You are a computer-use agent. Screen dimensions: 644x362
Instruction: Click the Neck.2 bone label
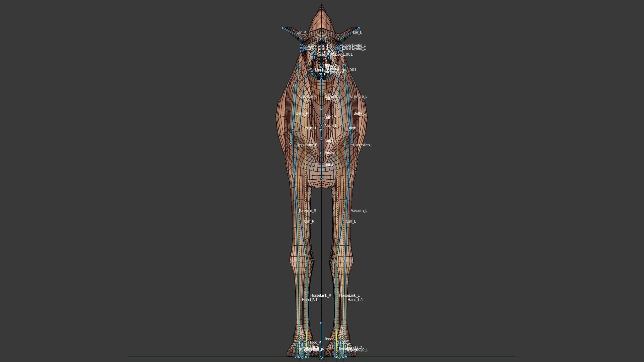coord(330,115)
